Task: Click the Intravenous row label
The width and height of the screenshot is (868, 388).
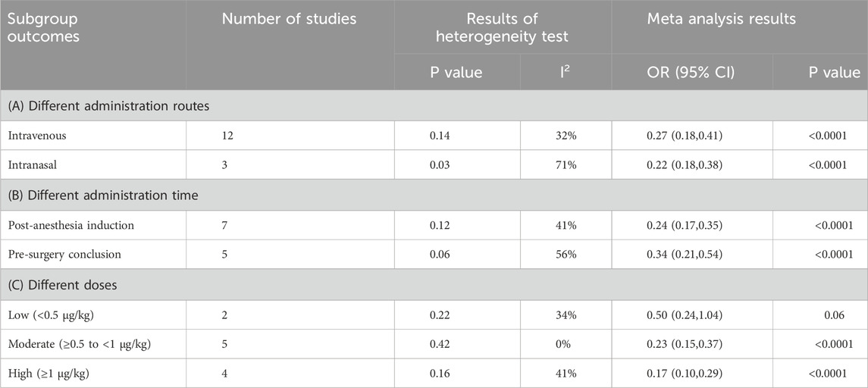Action: pyautogui.click(x=38, y=135)
